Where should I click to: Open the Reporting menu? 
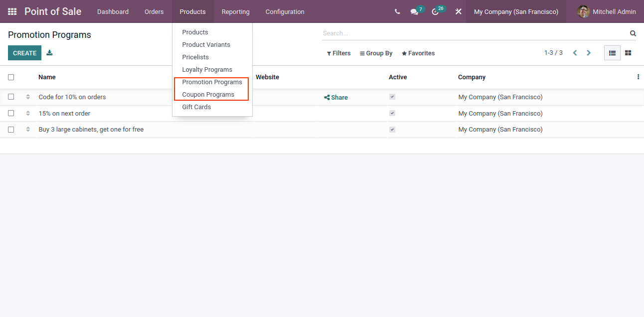pyautogui.click(x=235, y=11)
